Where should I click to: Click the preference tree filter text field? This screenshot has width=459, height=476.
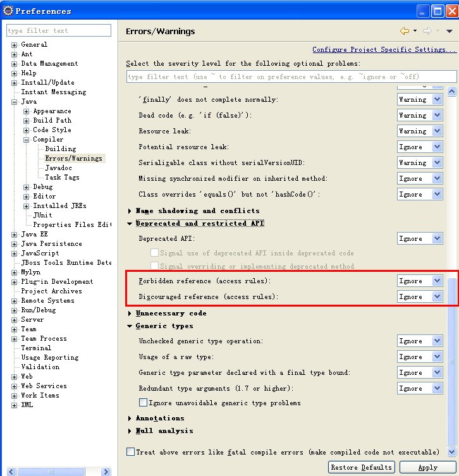59,30
